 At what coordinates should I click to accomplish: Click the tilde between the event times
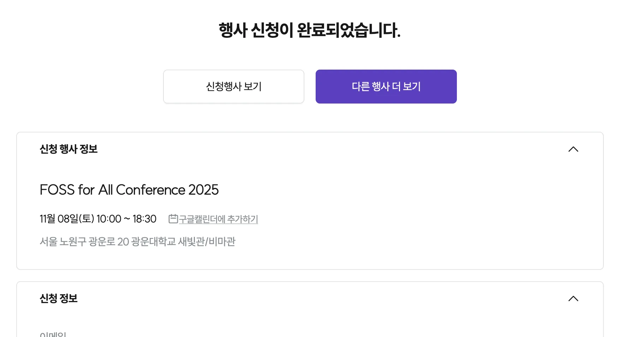(x=127, y=219)
